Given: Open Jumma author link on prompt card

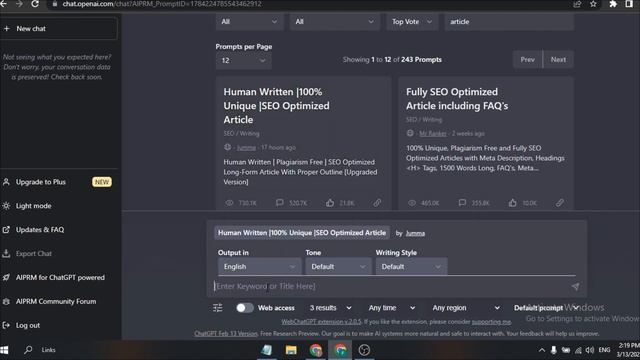Looking at the screenshot, I should point(246,148).
